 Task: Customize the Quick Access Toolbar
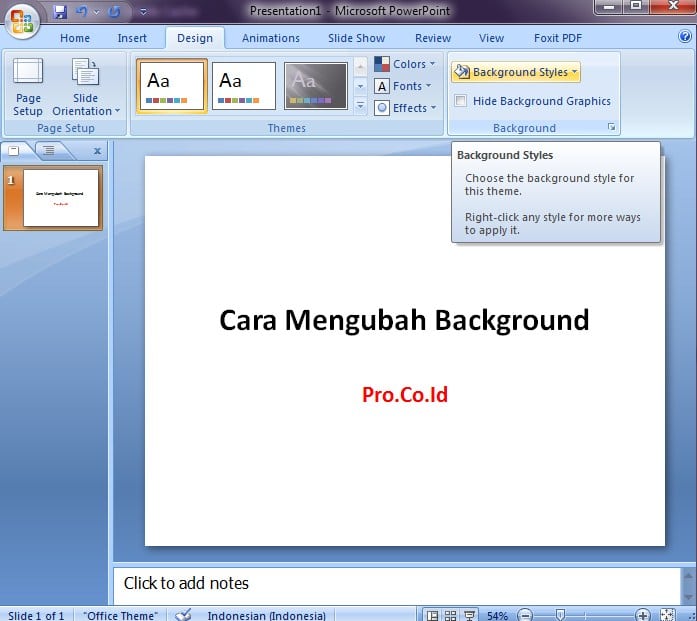click(x=143, y=12)
